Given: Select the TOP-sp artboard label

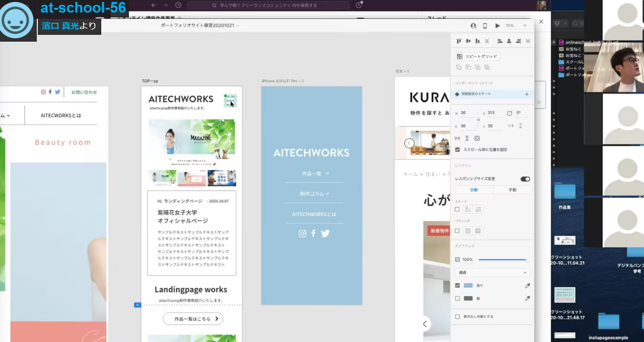Looking at the screenshot, I should pos(150,81).
